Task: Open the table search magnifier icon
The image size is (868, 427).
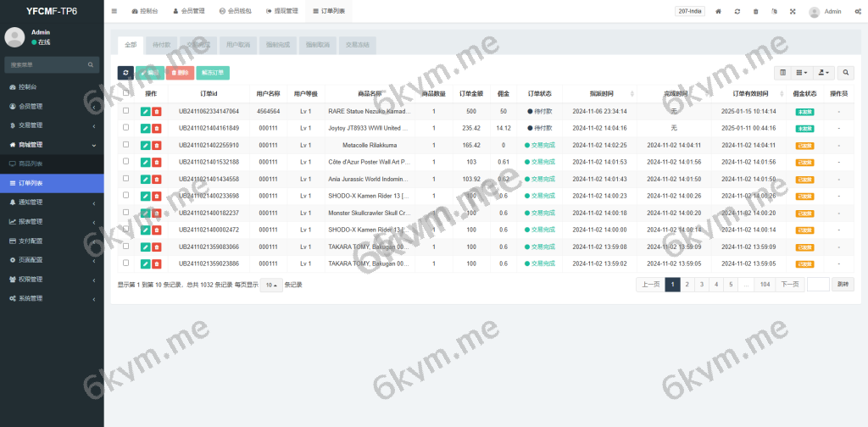Action: pos(846,73)
